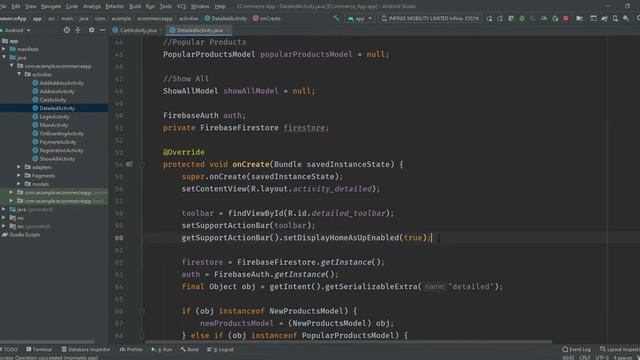Open the Database Inspector tool window
Viewport: 640px width, 360px height.
tap(86, 349)
